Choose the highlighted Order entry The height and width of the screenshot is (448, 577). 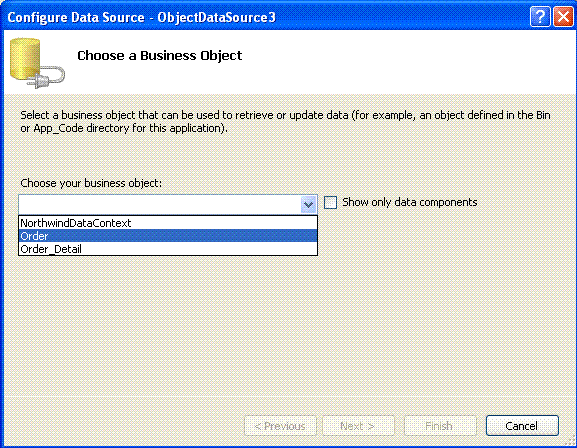(x=168, y=236)
